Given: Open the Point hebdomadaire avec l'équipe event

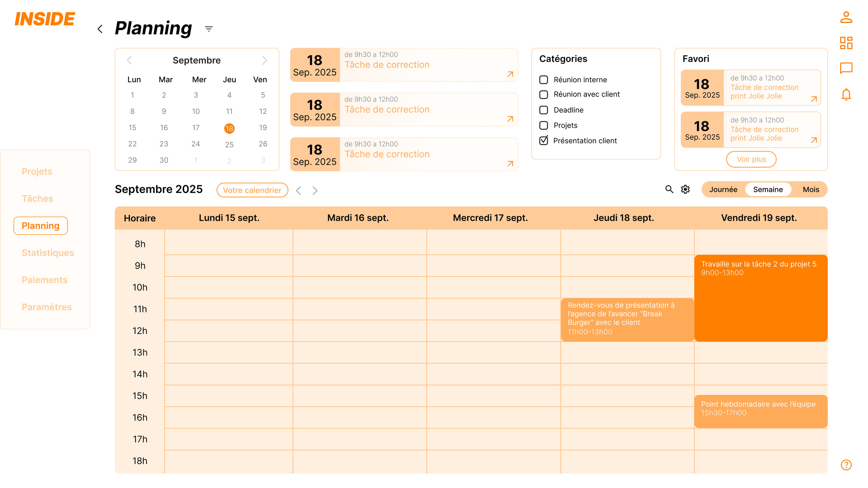Looking at the screenshot, I should 761,411.
